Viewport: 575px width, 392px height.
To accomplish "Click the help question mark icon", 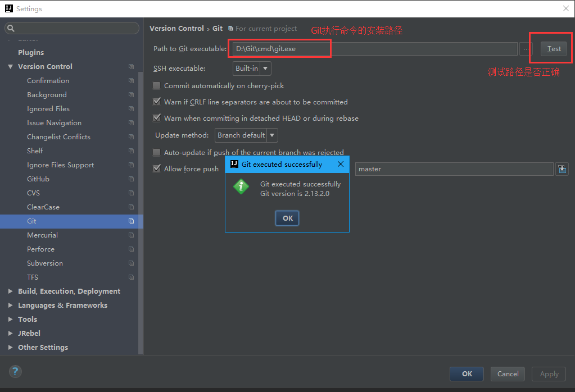I will [15, 371].
